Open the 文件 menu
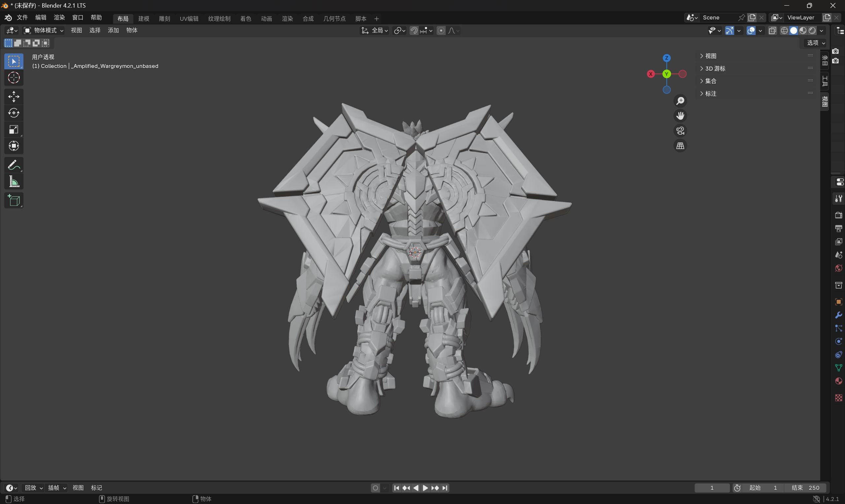Image resolution: width=845 pixels, height=504 pixels. tap(22, 17)
